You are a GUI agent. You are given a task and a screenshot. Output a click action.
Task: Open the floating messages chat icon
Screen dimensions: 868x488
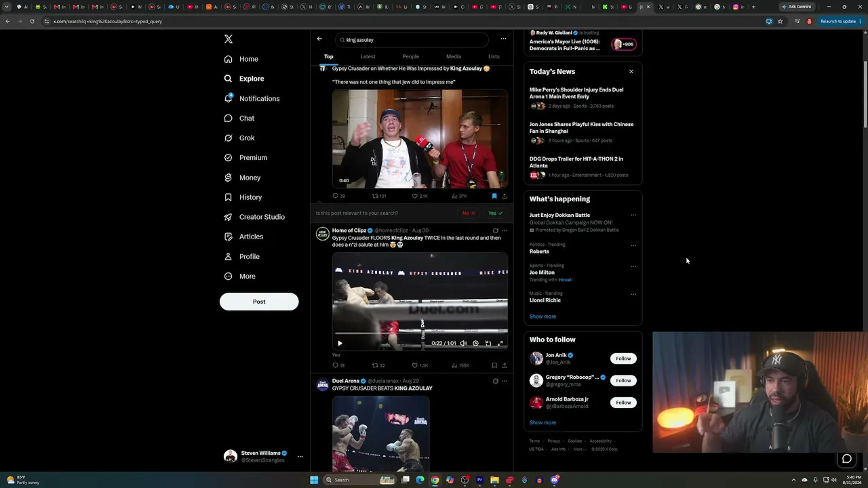tap(847, 459)
